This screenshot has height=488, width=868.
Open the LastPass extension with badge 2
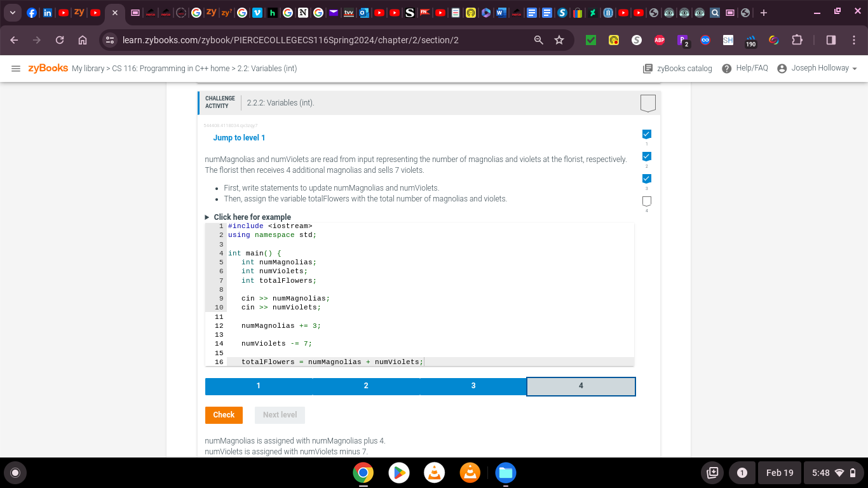click(x=682, y=39)
